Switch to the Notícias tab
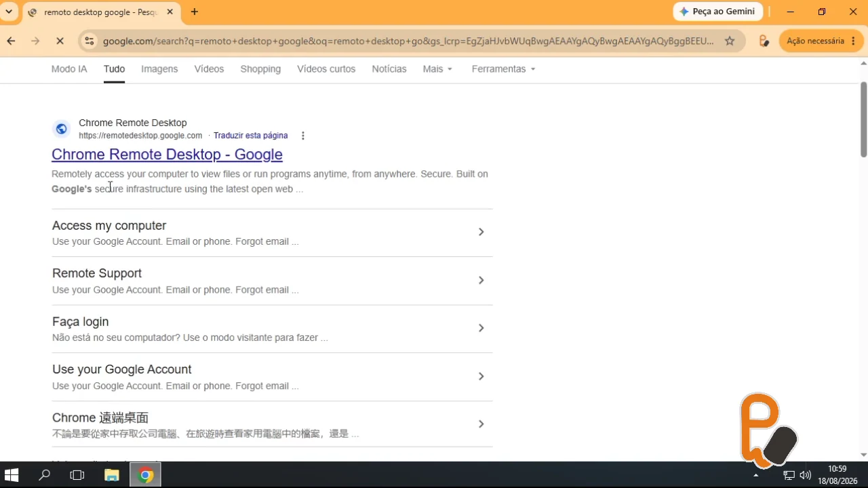Screen dimensions: 868x488 pos(389,69)
